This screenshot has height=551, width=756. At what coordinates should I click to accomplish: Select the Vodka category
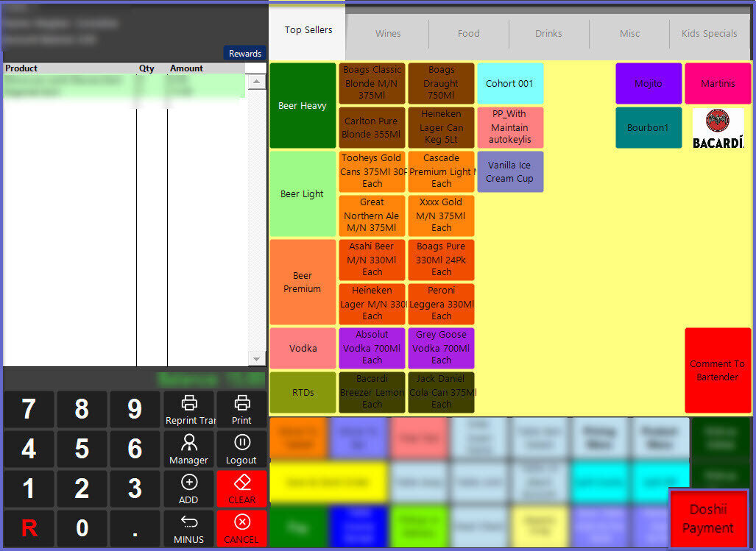303,348
